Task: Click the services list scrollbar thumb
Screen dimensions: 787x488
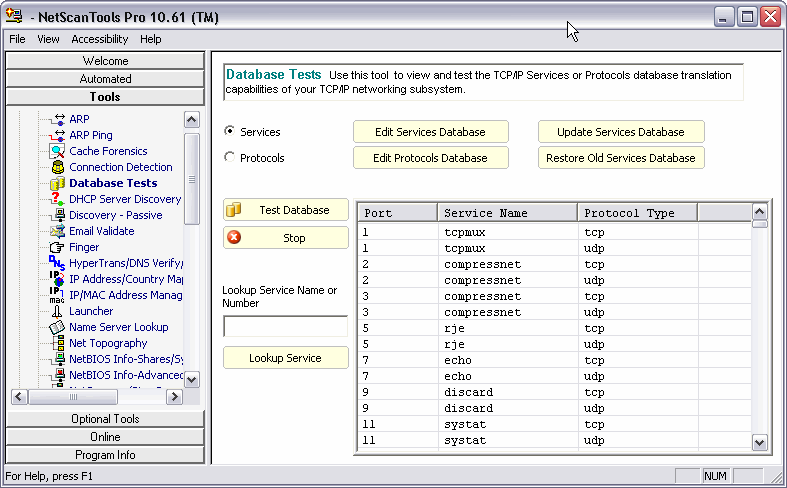Action: pos(759,224)
